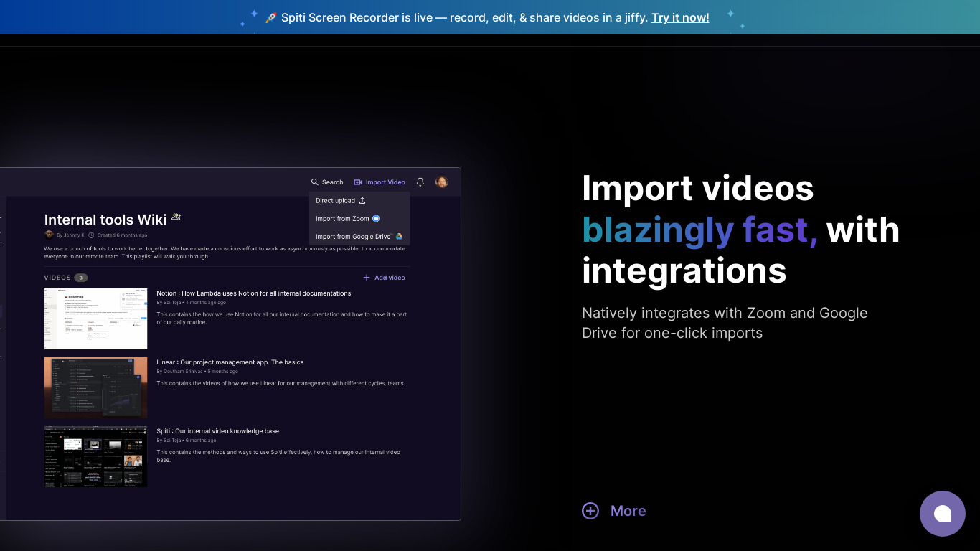Click the add-people icon beside Wiki title
The image size is (980, 551).
(x=176, y=217)
